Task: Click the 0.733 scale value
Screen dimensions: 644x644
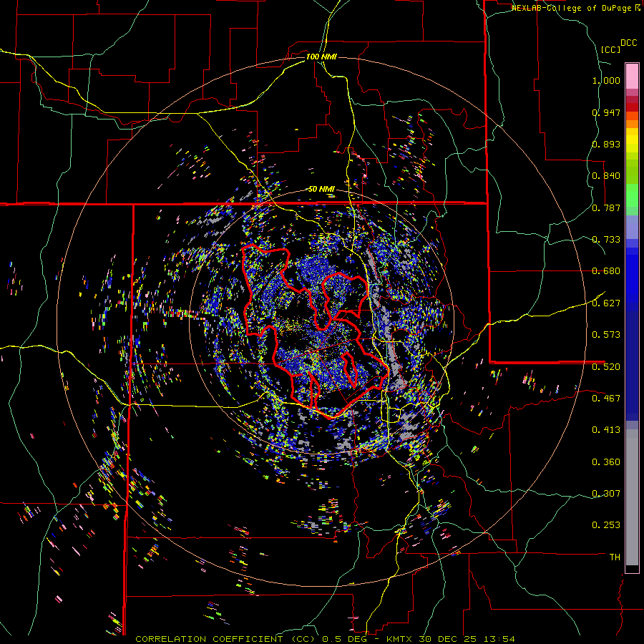Action: [x=606, y=240]
